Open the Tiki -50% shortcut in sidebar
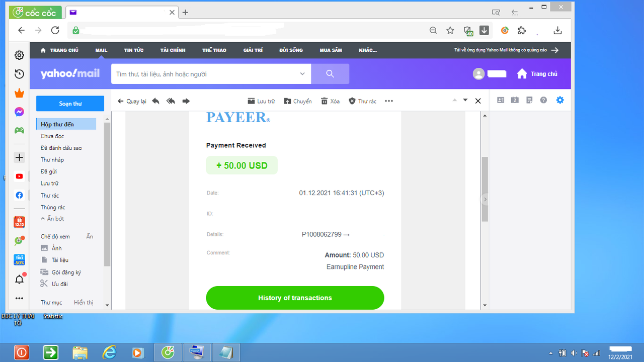The width and height of the screenshot is (644, 362). (19, 260)
